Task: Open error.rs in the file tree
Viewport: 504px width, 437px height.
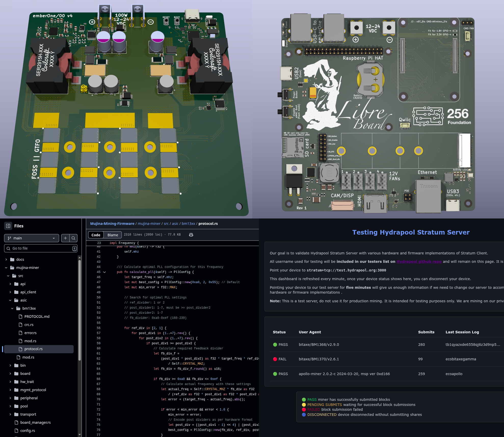Action: (30, 333)
